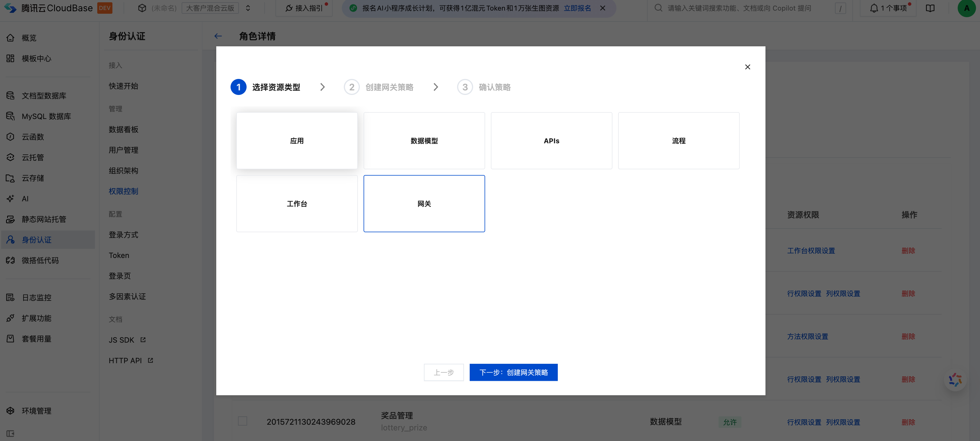Open 登录方式 under 配置
Image resolution: width=980 pixels, height=441 pixels.
point(123,235)
